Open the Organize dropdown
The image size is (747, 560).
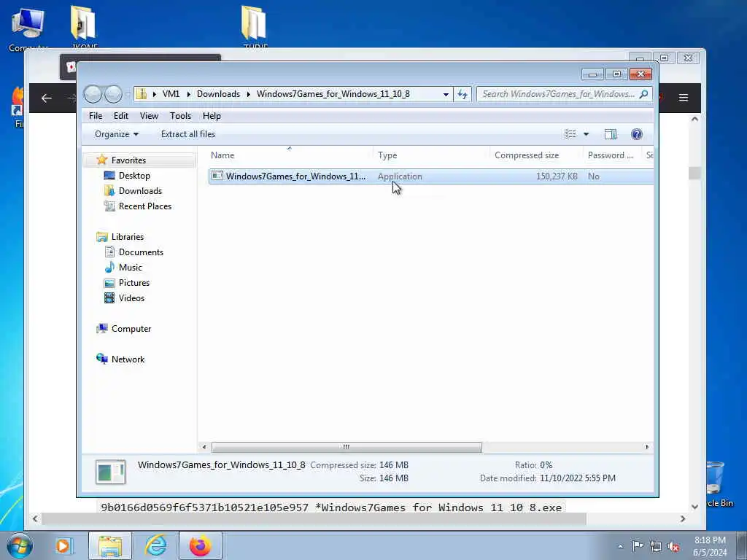(116, 134)
